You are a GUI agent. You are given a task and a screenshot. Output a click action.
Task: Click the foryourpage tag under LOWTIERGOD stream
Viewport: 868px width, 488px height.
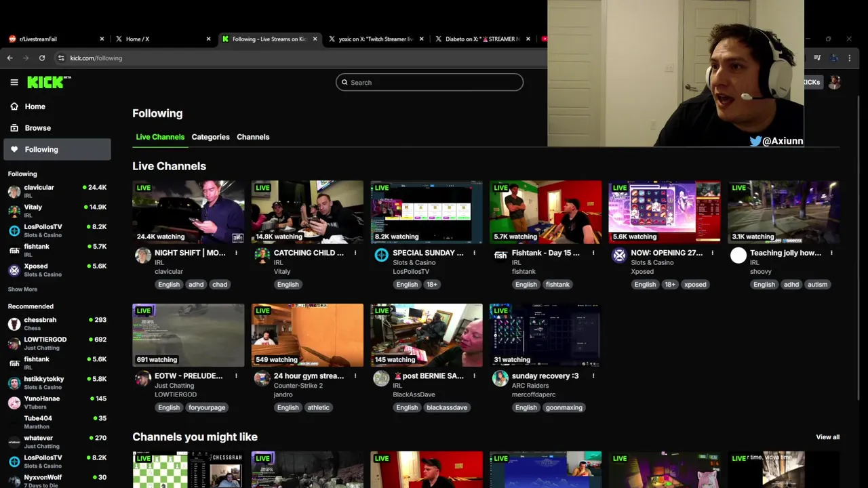point(207,407)
